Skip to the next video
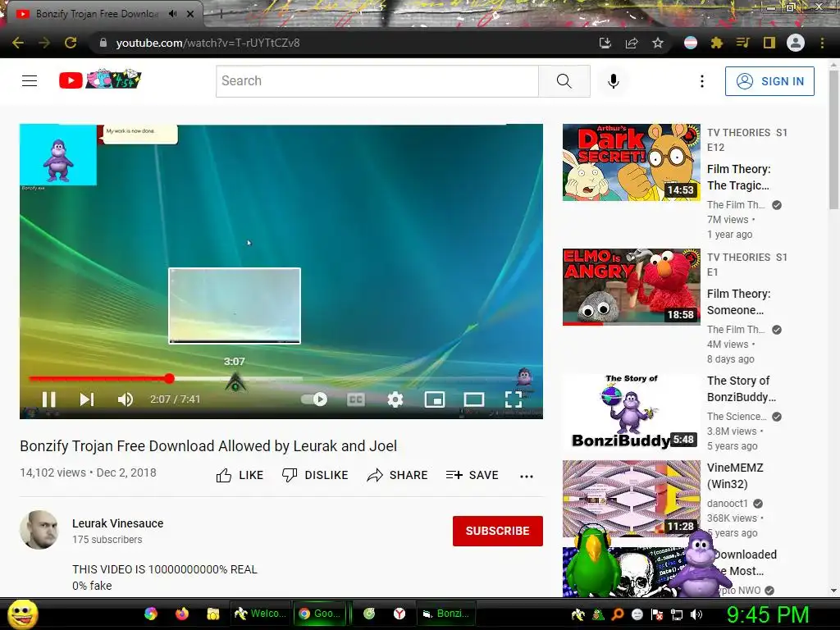Screen dimensions: 840x630 coord(87,399)
